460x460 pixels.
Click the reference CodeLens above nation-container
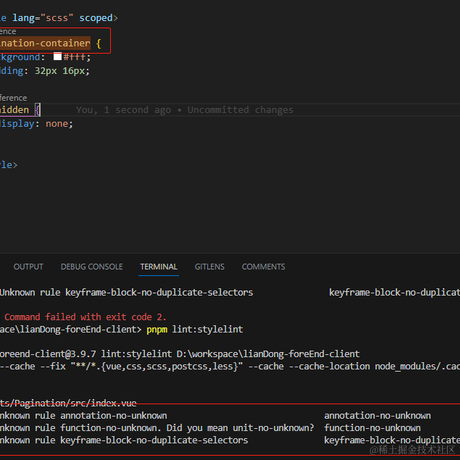click(x=8, y=32)
